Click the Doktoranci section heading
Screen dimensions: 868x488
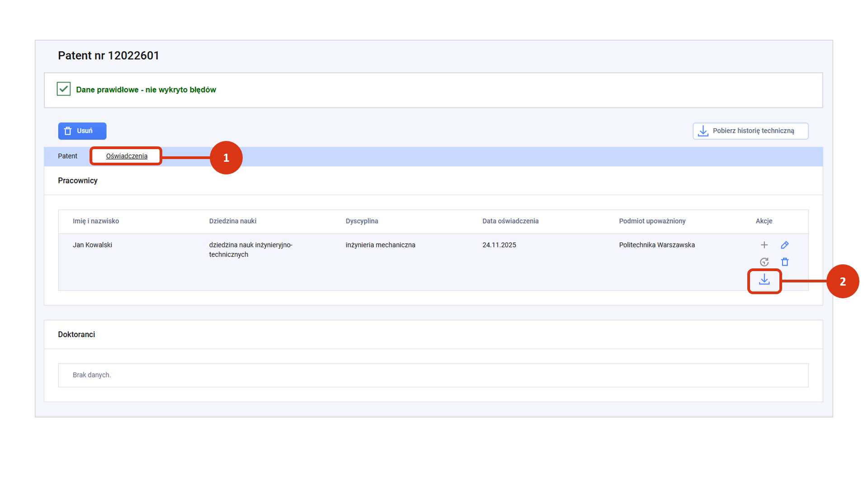point(76,334)
